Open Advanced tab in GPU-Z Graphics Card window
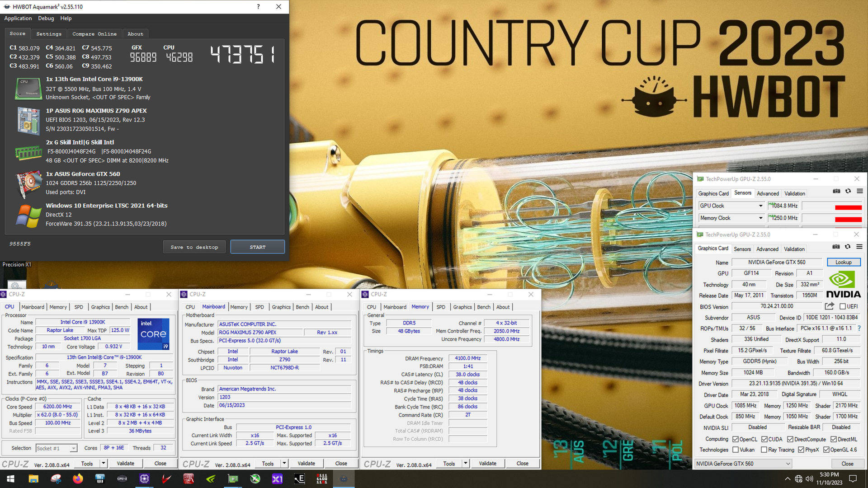 coord(767,249)
